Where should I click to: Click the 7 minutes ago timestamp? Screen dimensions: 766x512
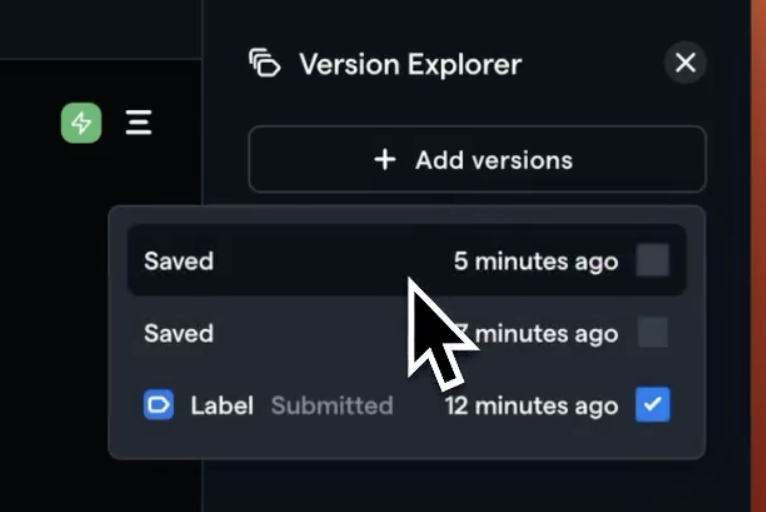point(536,334)
